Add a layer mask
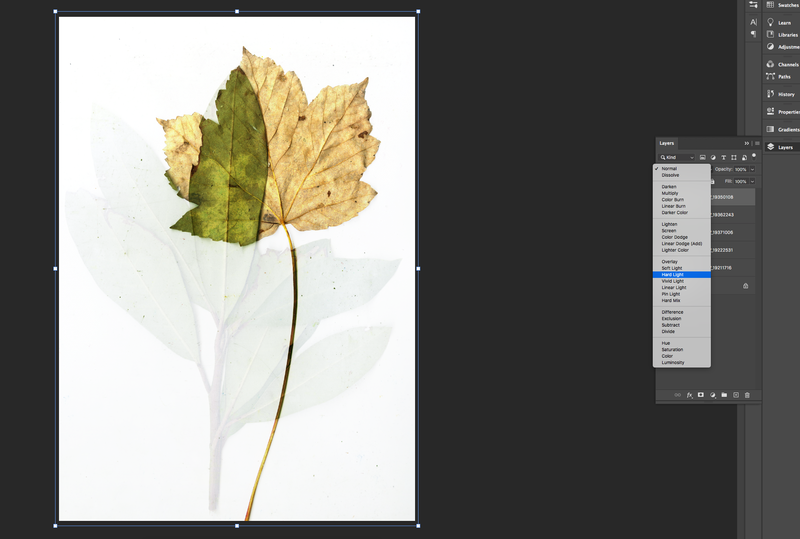 701,395
